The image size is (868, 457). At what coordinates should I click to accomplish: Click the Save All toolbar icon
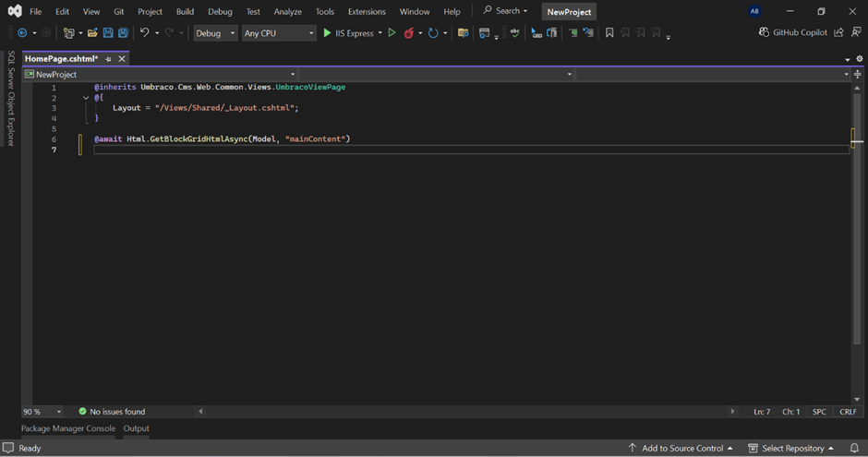[123, 33]
